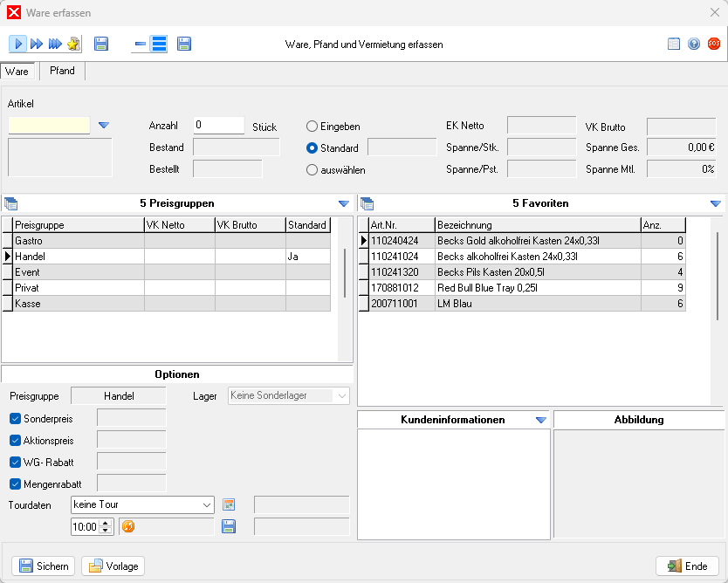Click the red SOS icon
The width and height of the screenshot is (728, 583).
(x=713, y=44)
